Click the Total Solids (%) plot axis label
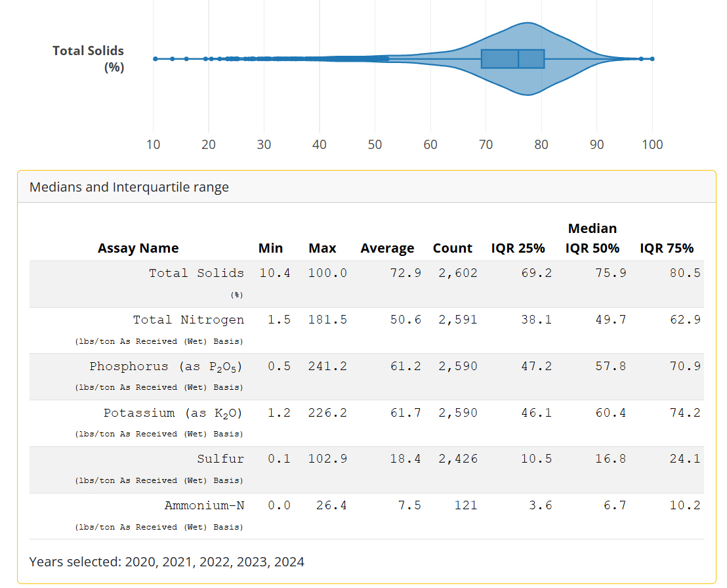Screen dimensions: 727x588 click(88, 58)
